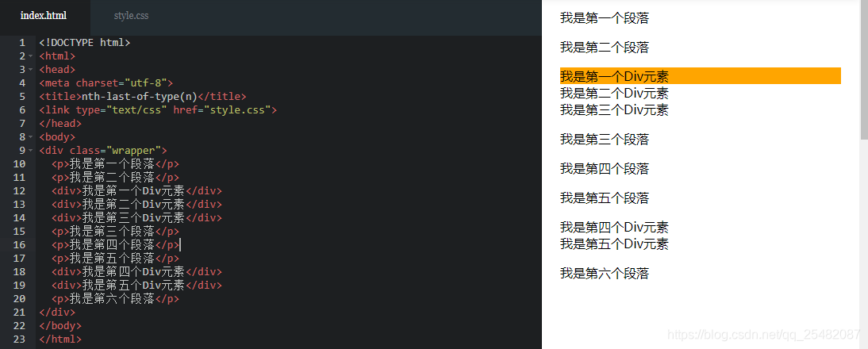This screenshot has height=349, width=868.
Task: Click the closing html tag on line 23
Action: [60, 339]
